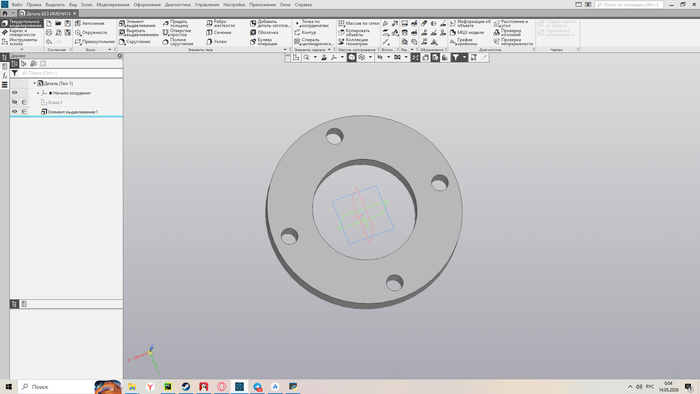This screenshot has height=394, width=700.
Task: Open the Правка menu
Action: pyautogui.click(x=33, y=4)
